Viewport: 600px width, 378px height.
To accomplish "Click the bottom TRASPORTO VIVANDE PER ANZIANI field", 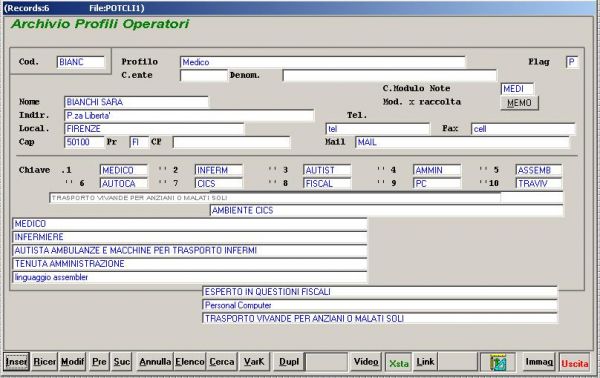I will [x=380, y=319].
